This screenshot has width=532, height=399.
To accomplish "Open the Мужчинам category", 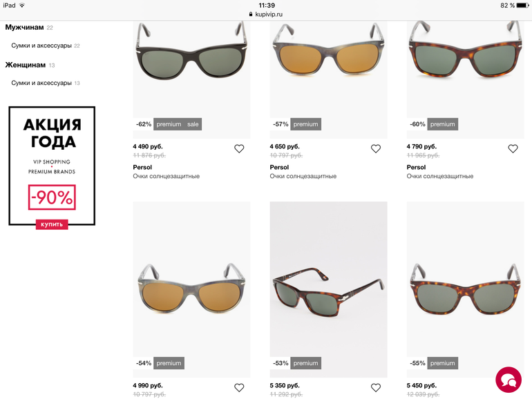I will pos(24,27).
